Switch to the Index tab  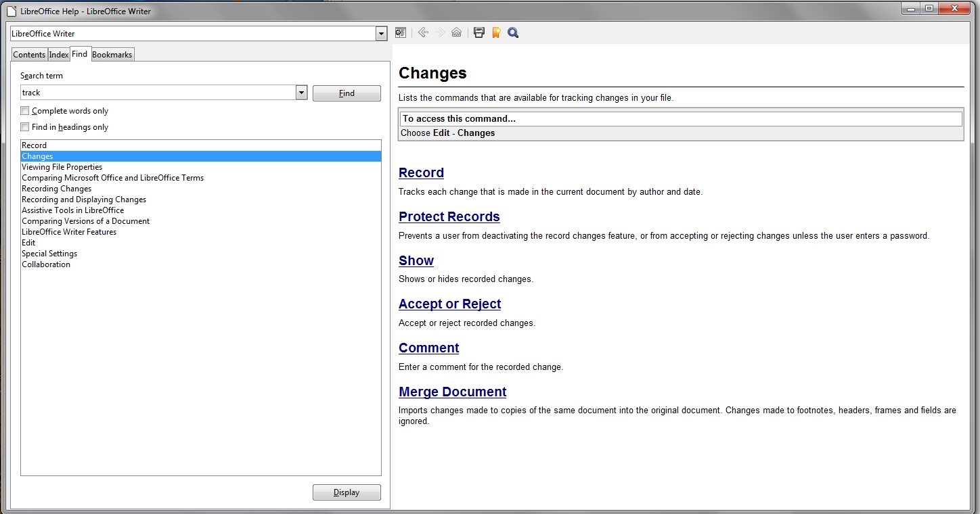click(59, 55)
